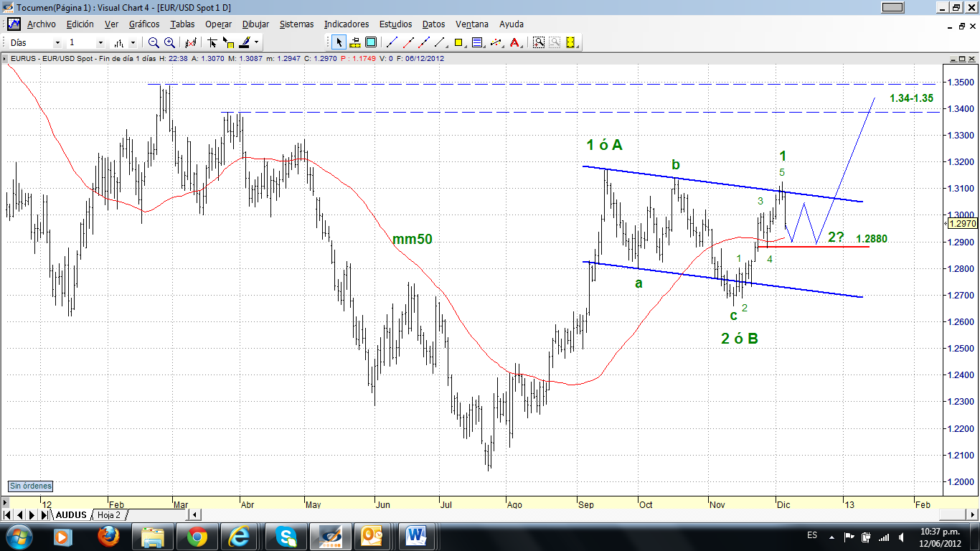Select the arrow pointer tool
Image resolution: width=980 pixels, height=551 pixels.
(339, 42)
